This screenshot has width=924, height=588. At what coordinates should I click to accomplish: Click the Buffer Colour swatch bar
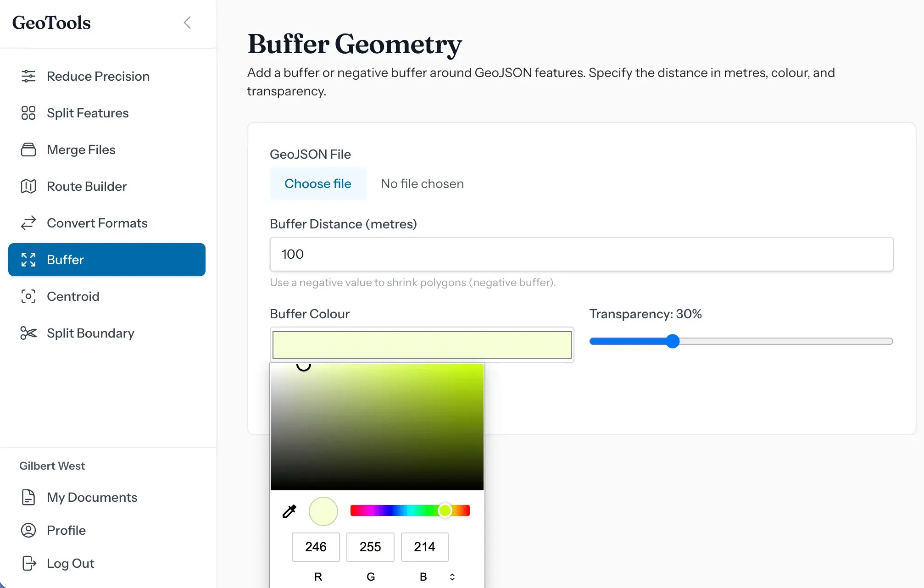click(x=422, y=345)
